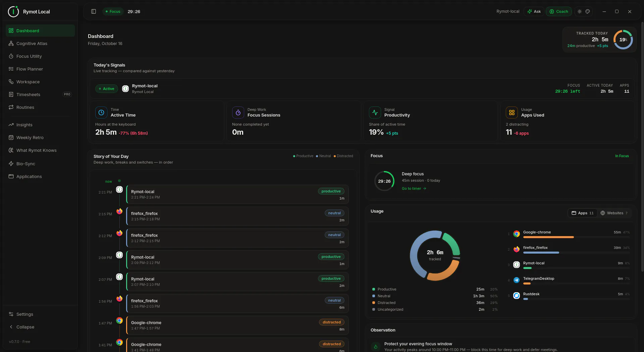This screenshot has height=352, width=644.
Task: Open Timesheets PRO section
Action: coord(40,94)
